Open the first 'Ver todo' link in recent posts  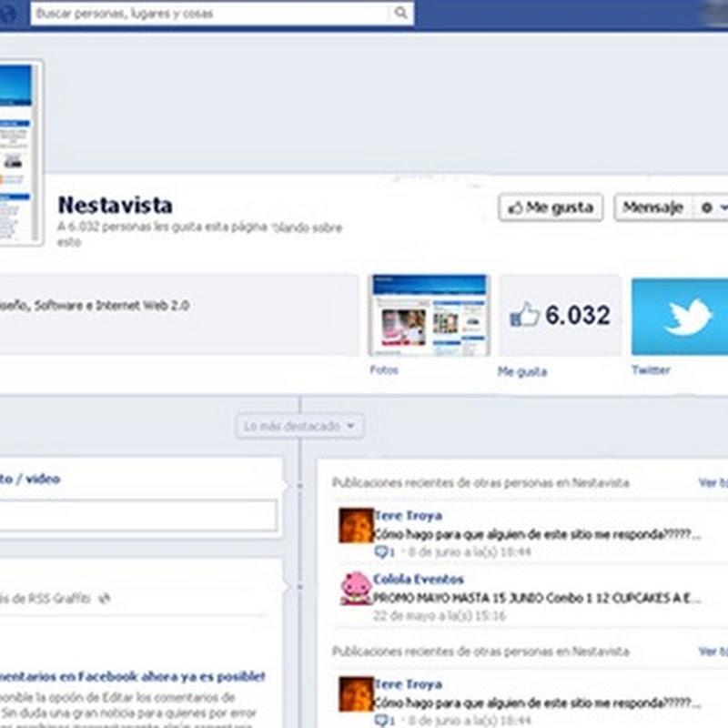(x=713, y=483)
